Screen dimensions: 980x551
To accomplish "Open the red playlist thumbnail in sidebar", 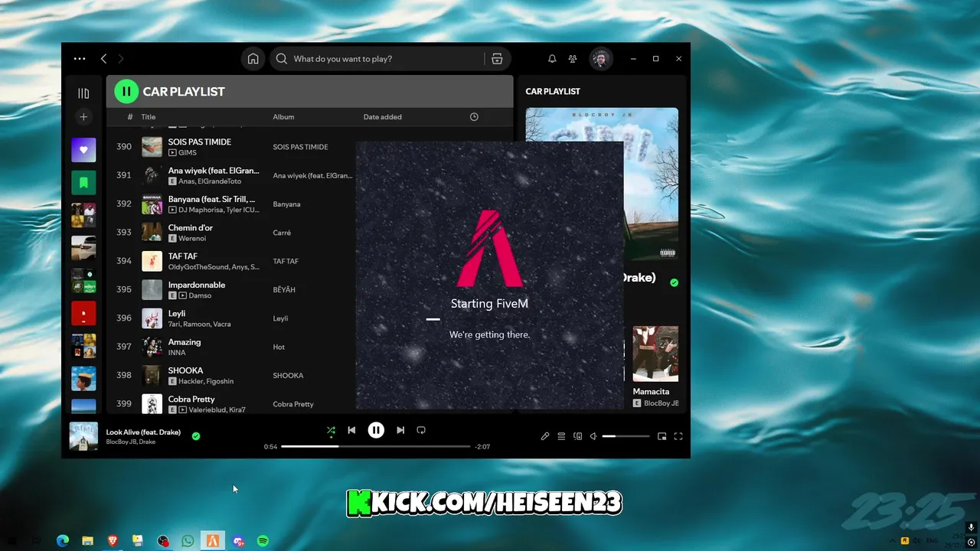I will point(83,313).
